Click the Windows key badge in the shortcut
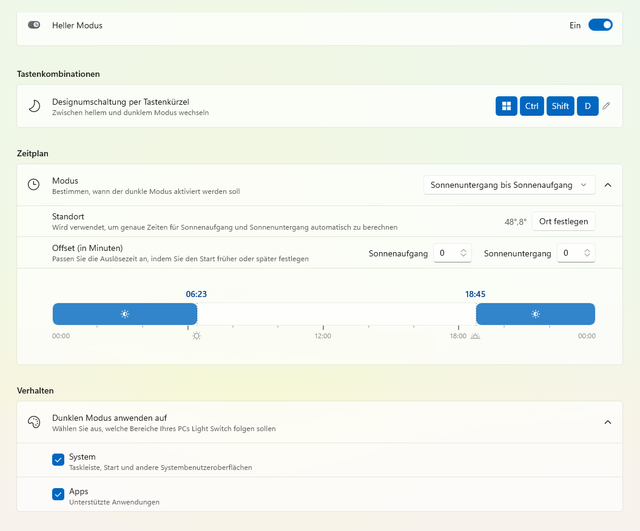 coord(506,106)
